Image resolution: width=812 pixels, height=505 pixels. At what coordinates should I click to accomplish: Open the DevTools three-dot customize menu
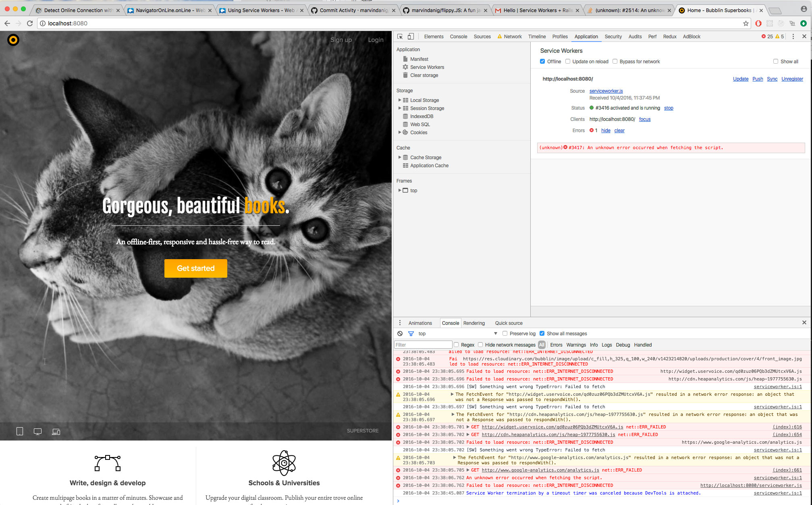(793, 37)
